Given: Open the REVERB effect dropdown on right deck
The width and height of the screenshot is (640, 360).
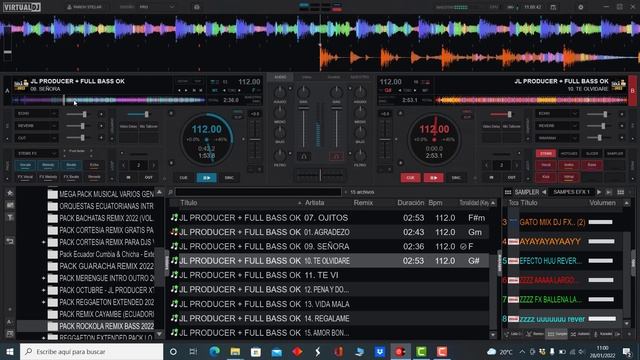Looking at the screenshot, I should pyautogui.click(x=557, y=126).
